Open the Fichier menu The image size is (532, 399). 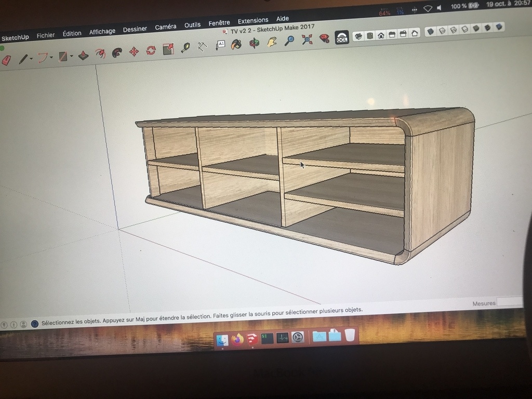(x=46, y=35)
